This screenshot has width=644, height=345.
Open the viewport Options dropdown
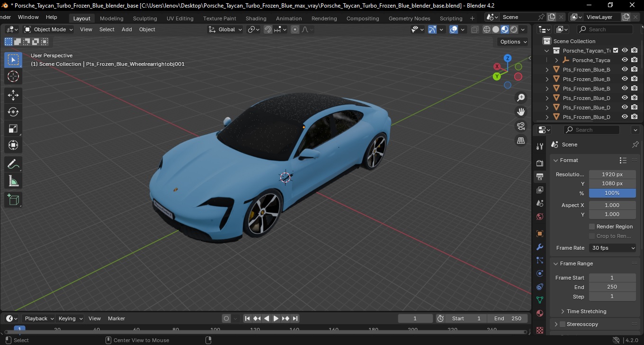(x=513, y=42)
